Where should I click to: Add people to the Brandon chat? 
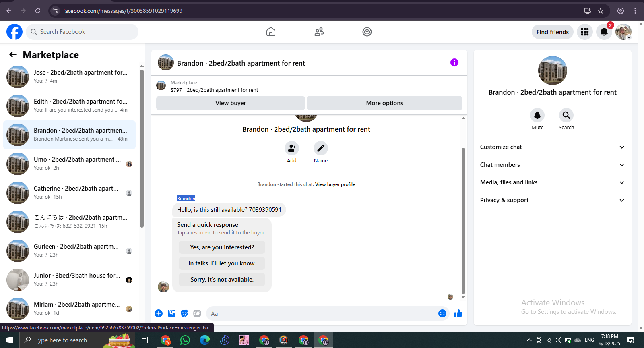tap(292, 149)
